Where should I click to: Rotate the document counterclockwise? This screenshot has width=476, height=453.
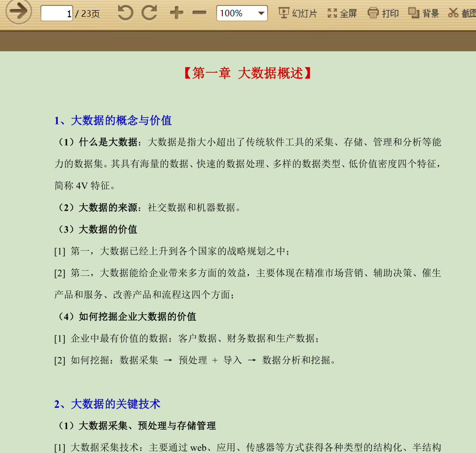pyautogui.click(x=125, y=13)
